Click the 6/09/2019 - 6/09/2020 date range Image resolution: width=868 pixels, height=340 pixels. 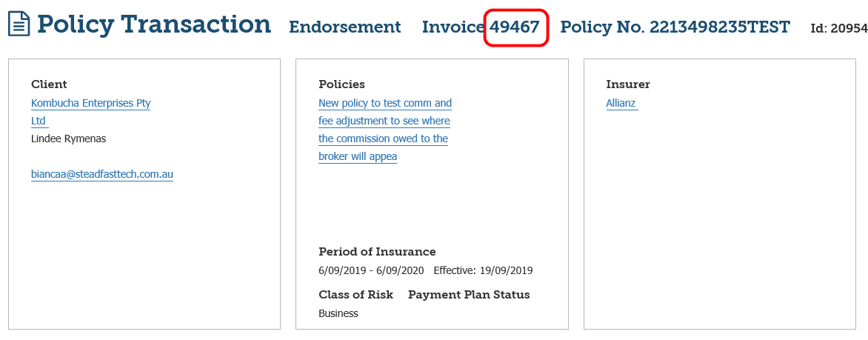point(371,270)
